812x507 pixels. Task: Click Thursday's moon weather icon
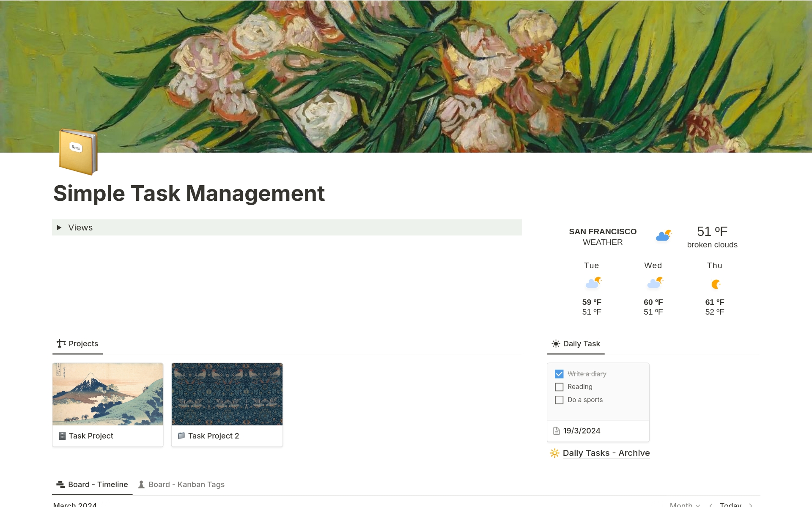715,283
